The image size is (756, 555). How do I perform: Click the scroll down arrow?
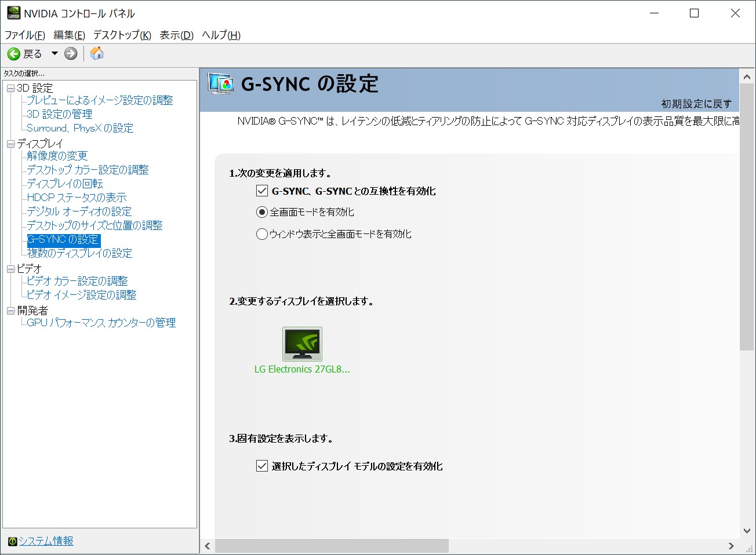pyautogui.click(x=747, y=531)
